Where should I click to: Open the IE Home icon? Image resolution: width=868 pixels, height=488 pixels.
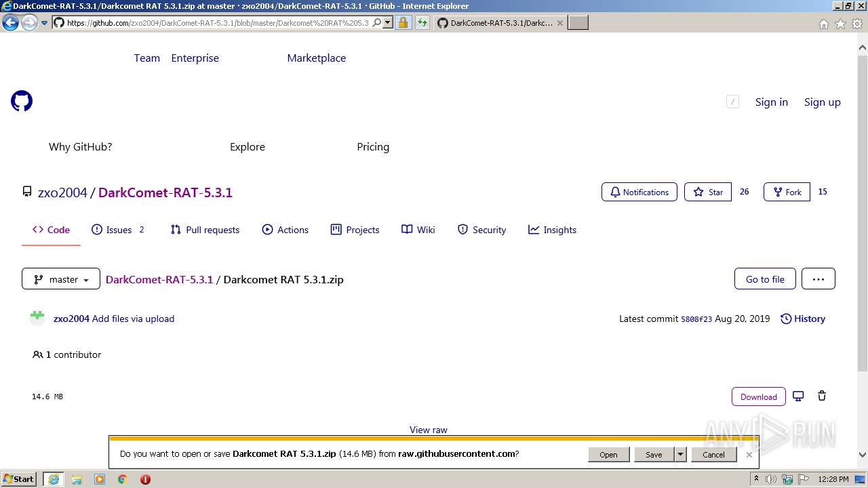pyautogui.click(x=824, y=24)
